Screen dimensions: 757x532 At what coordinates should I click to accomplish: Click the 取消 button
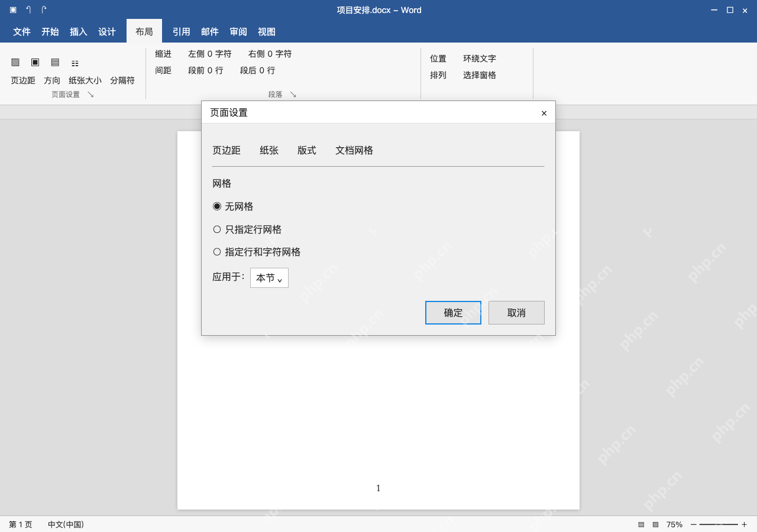(516, 313)
